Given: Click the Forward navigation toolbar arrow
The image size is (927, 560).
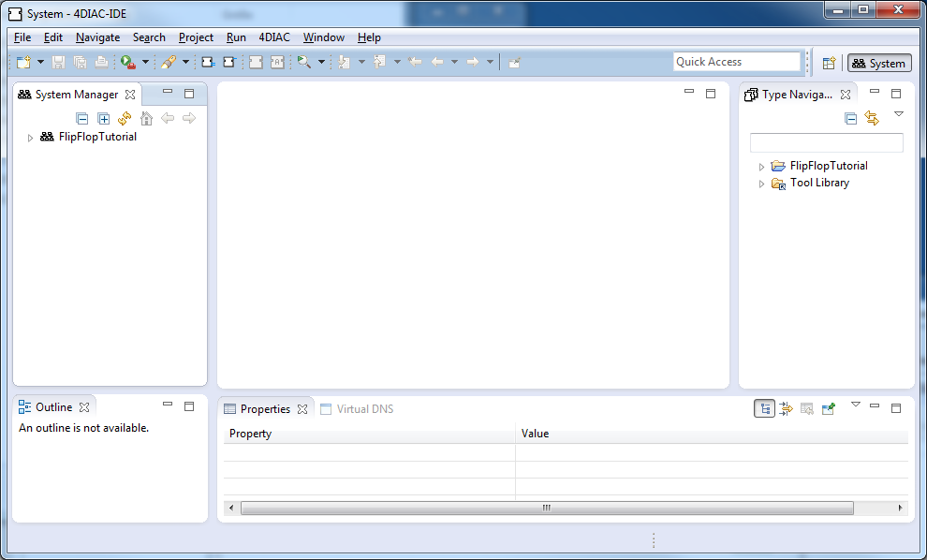Looking at the screenshot, I should (473, 62).
